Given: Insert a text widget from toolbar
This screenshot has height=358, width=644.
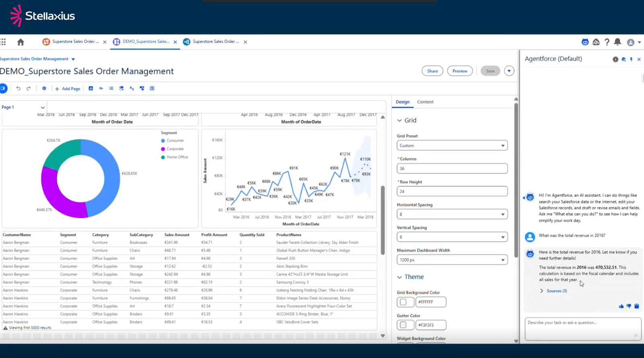Looking at the screenshot, I should 132,88.
